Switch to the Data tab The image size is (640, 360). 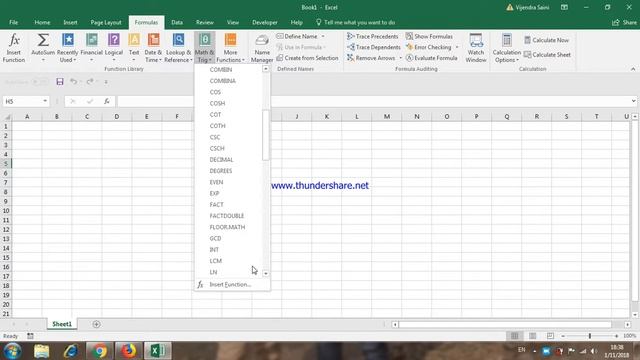pos(177,22)
